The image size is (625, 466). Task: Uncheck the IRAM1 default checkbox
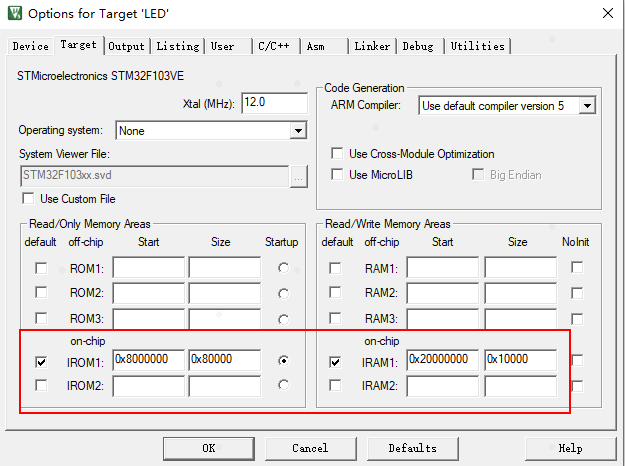click(x=335, y=362)
